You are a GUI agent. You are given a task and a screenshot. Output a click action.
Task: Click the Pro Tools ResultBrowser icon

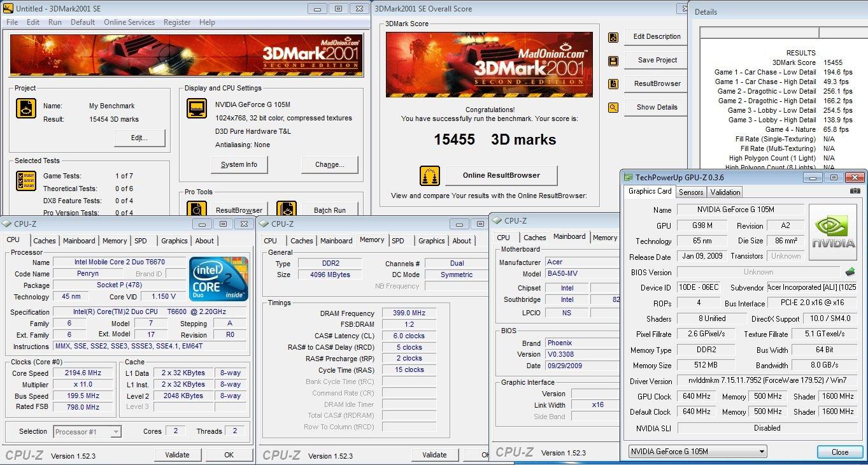pos(197,208)
